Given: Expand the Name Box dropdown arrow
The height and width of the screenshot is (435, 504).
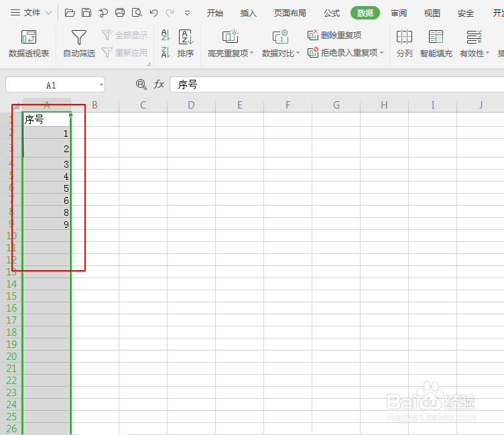Looking at the screenshot, I should 101,85.
